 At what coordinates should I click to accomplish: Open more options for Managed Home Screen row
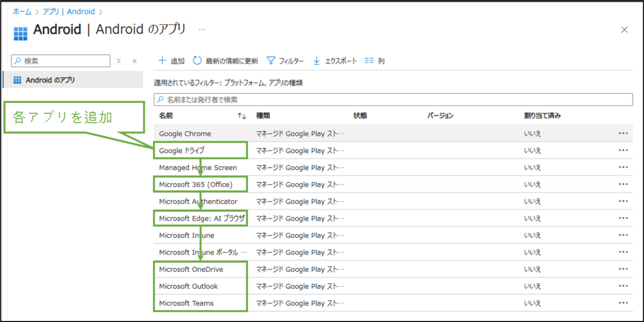pos(623,167)
